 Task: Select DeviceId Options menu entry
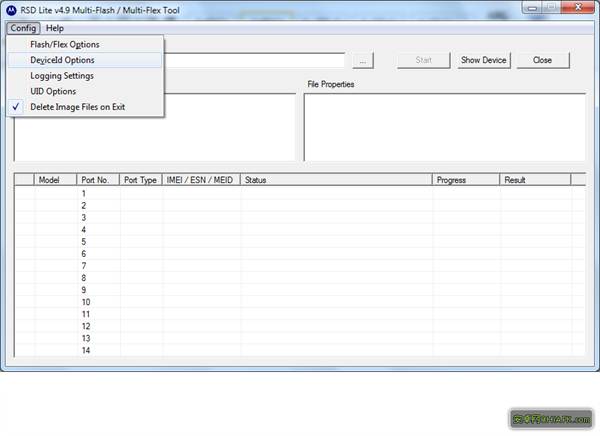coord(86,60)
